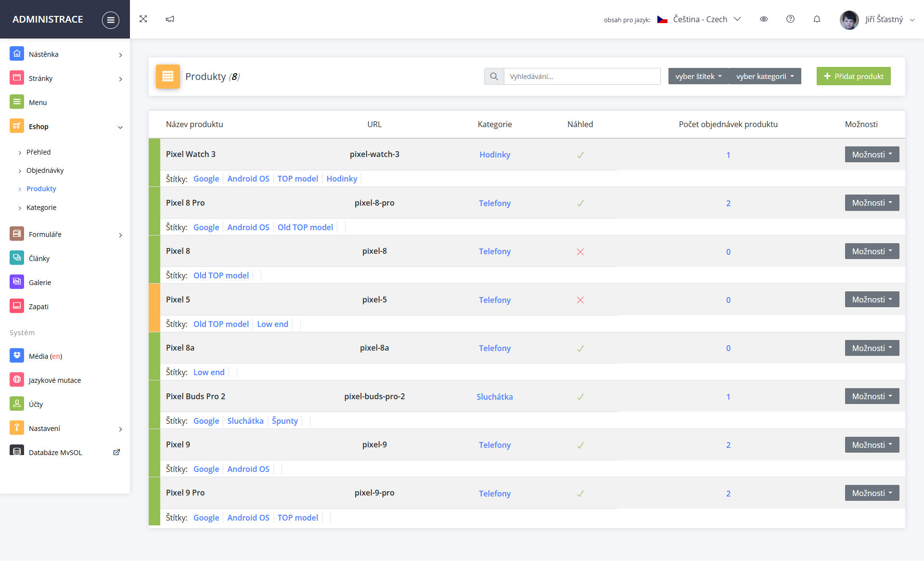Click the Low end tag under Pixel 8a
Screen dimensions: 924x561
pyautogui.click(x=209, y=372)
